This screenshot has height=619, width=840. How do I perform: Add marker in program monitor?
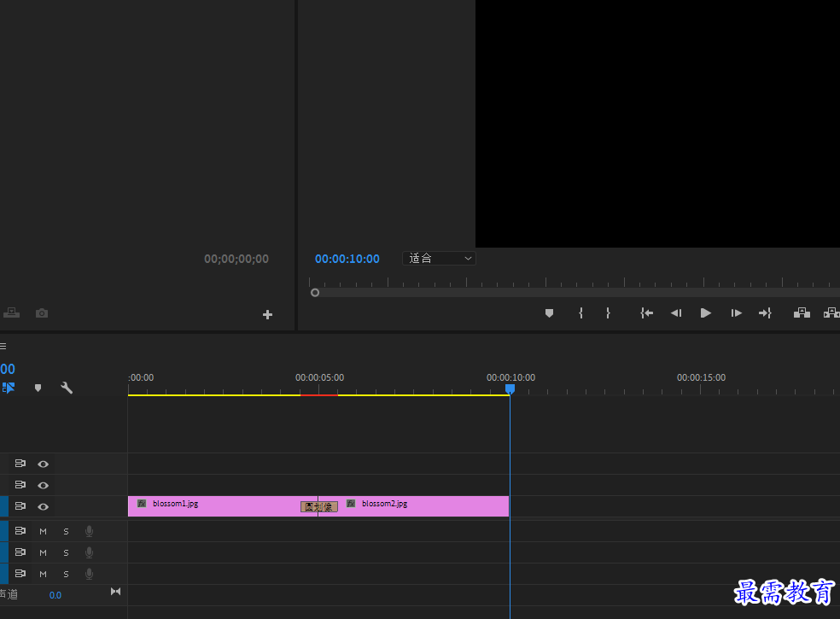click(x=549, y=313)
